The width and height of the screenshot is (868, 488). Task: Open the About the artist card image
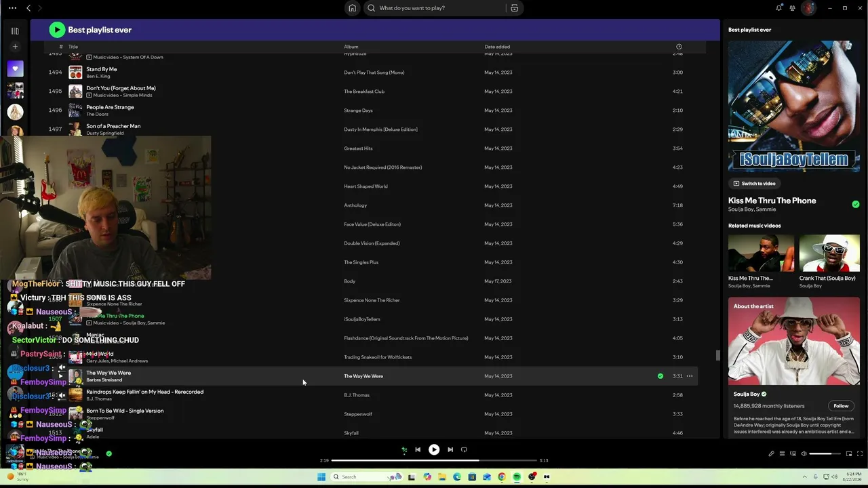[x=794, y=341]
